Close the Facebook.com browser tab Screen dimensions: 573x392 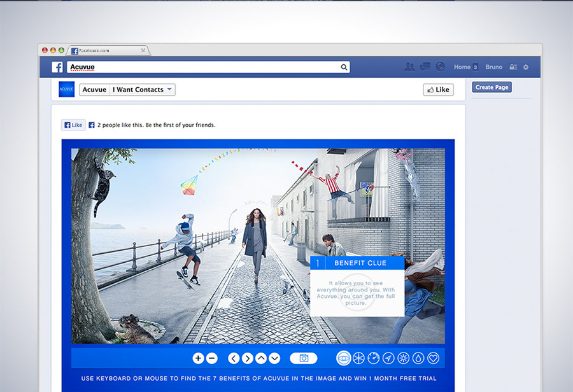pos(143,50)
